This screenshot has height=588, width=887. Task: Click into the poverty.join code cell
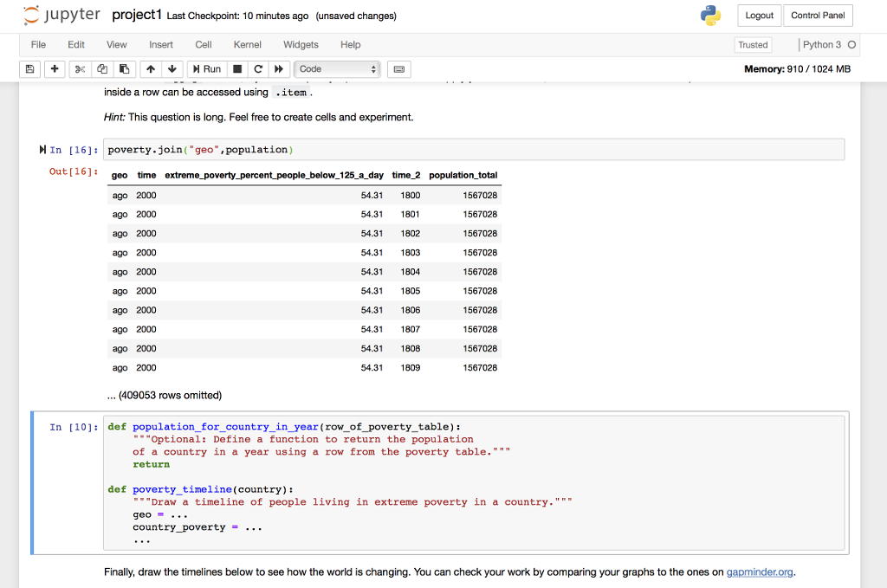473,150
